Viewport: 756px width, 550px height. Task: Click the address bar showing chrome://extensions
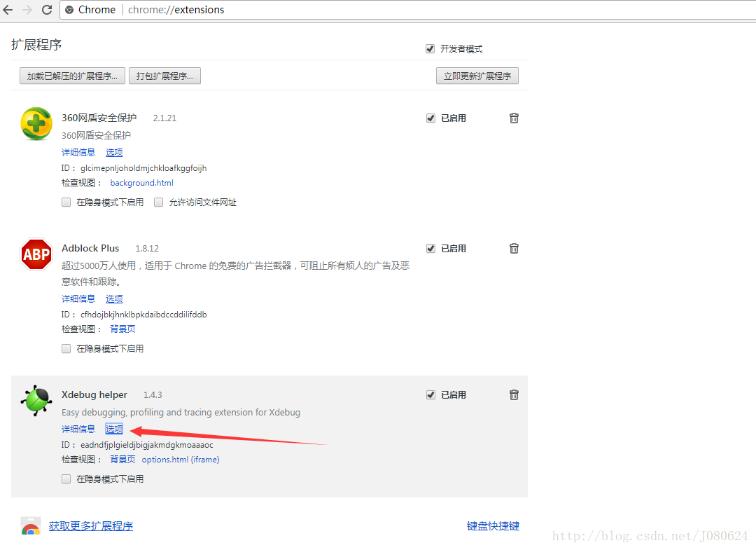coord(407,10)
